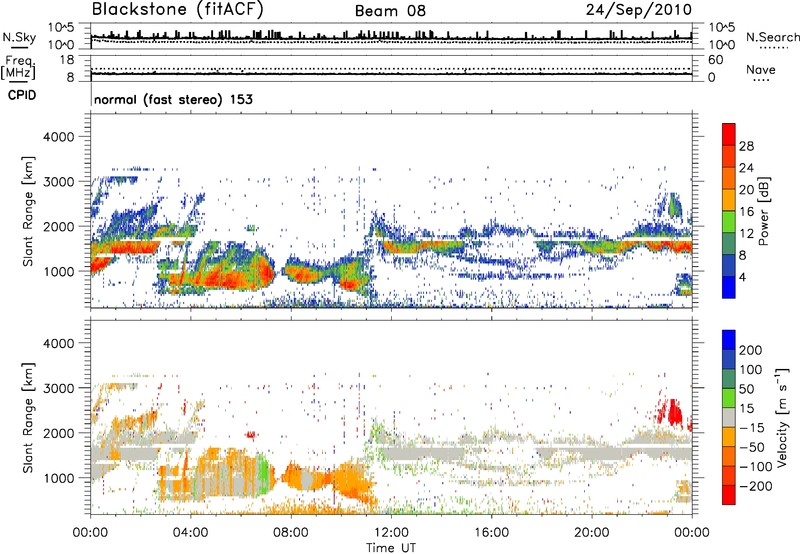Click the "20" tick on Power colorbar
This screenshot has height=554, width=800.
[x=746, y=190]
